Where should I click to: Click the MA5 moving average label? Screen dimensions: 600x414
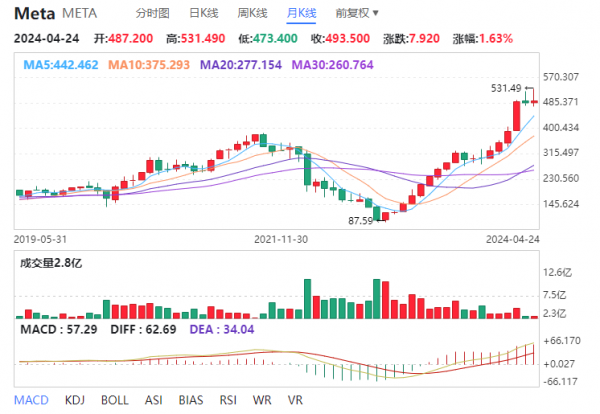61,65
